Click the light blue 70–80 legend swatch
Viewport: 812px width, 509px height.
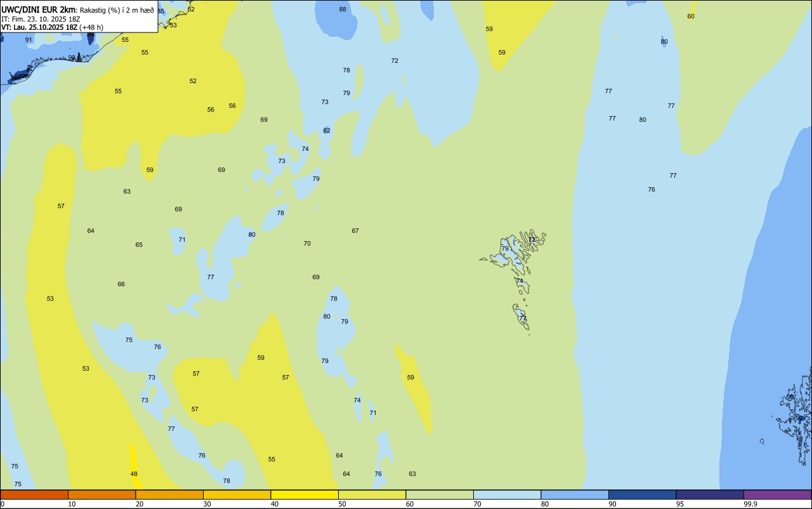pos(507,494)
